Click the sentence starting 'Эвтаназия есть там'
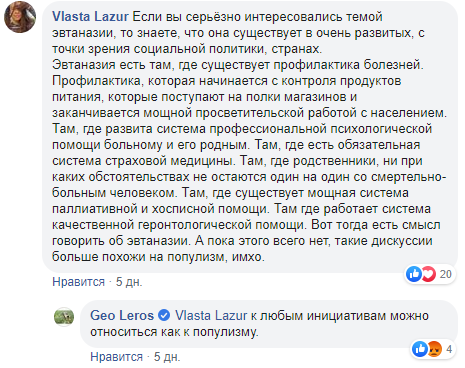465x368 pixels. coord(238,65)
